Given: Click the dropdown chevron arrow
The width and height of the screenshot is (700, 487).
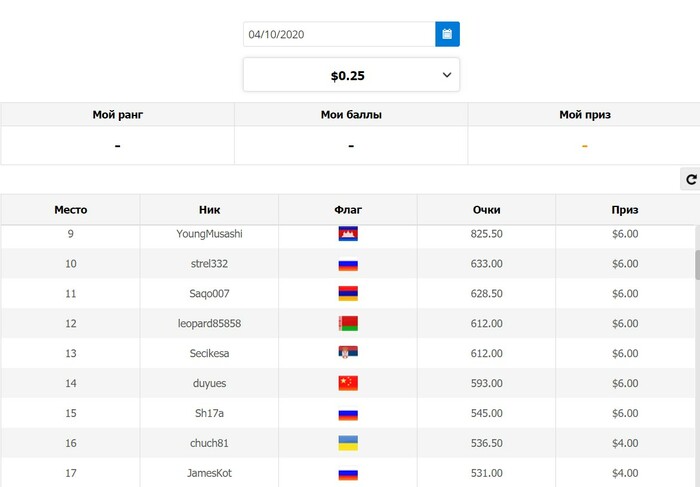Looking at the screenshot, I should point(446,75).
